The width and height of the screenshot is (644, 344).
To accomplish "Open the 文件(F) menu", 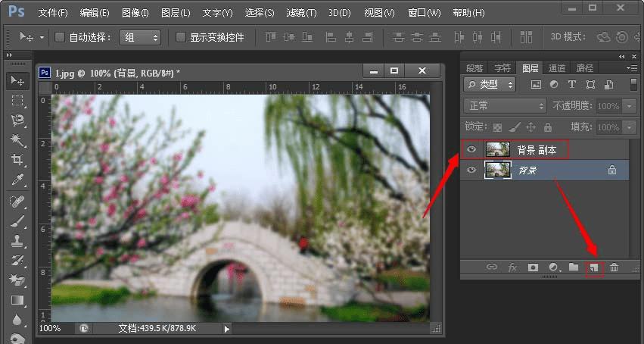I will click(x=53, y=13).
